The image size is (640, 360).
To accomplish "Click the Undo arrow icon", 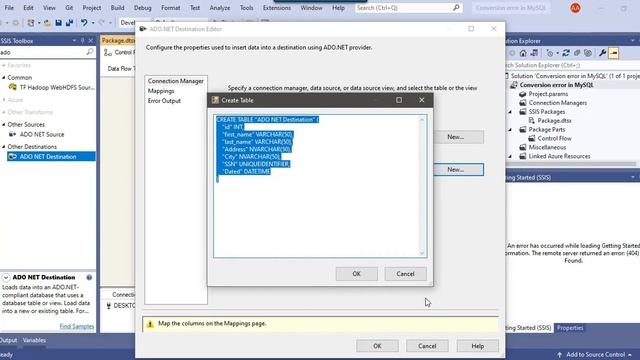I will (84, 23).
